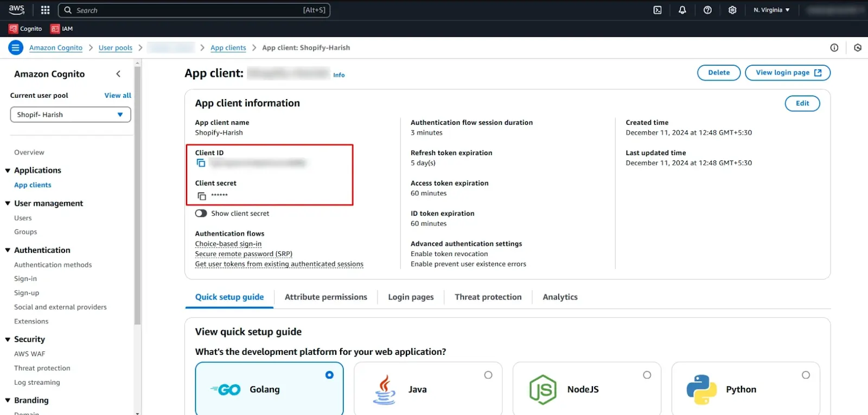Select the NodeJS radio button

647,375
